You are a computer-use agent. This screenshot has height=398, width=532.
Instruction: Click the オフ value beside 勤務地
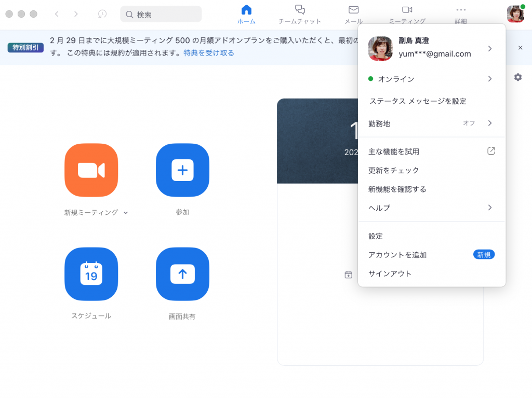pos(469,123)
